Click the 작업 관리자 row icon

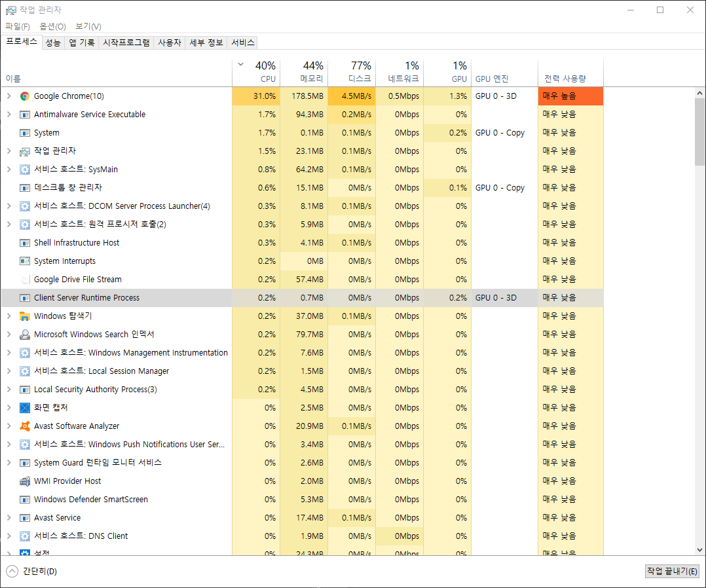(x=24, y=151)
